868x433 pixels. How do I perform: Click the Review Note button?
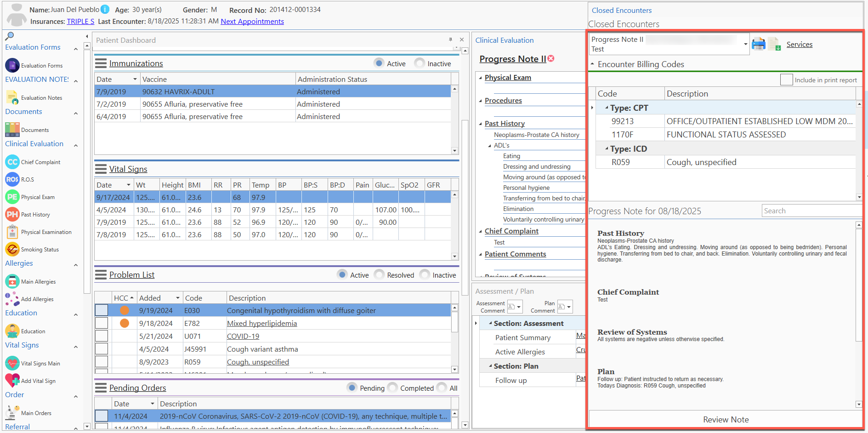coord(726,419)
